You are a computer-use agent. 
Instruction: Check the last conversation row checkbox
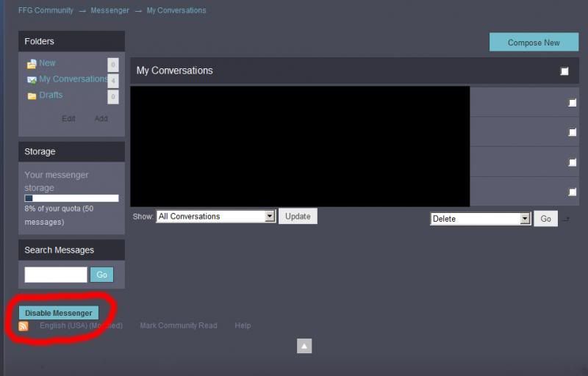[572, 192]
